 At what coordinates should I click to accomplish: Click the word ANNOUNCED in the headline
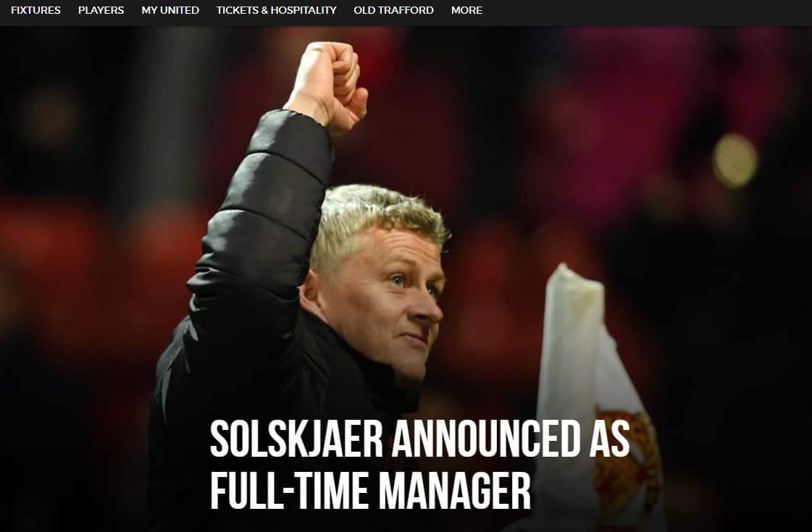point(485,439)
